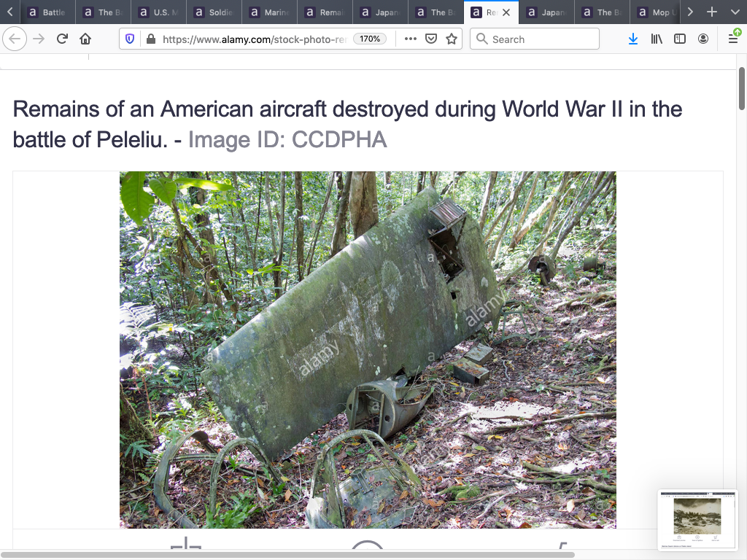
Task: Open the Firefox account menu
Action: (703, 39)
